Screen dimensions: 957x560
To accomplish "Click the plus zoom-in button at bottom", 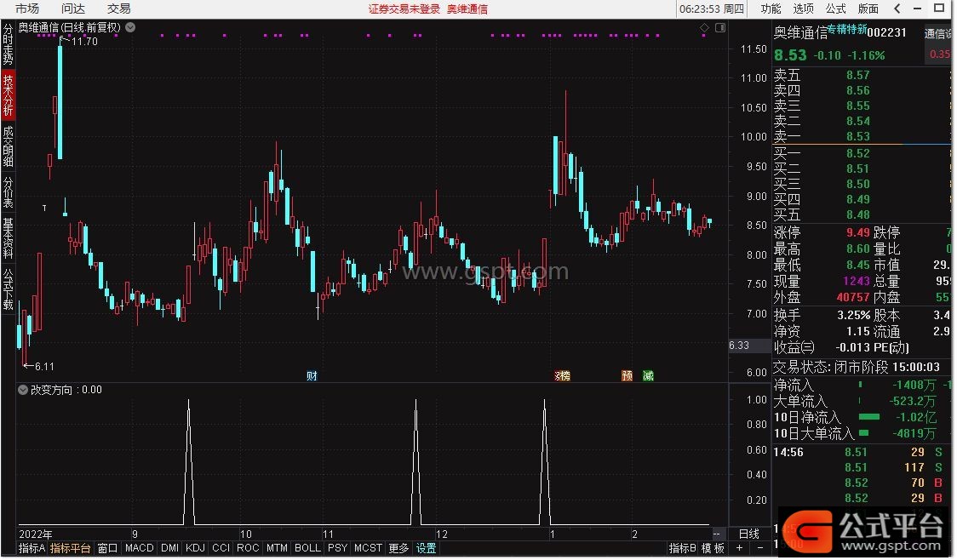I will coord(739,548).
